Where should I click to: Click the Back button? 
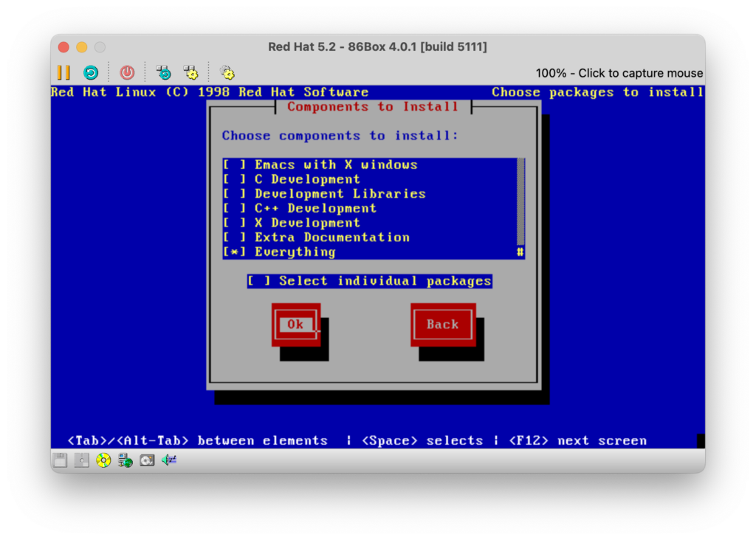pyautogui.click(x=443, y=325)
